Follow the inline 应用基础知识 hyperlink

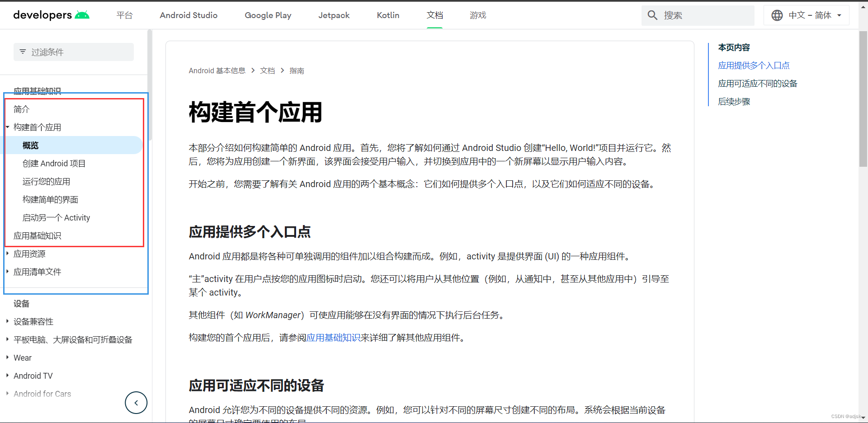[x=334, y=338]
